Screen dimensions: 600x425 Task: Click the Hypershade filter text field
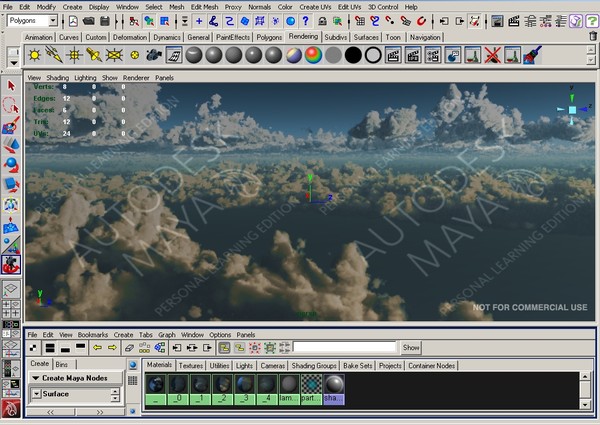pyautogui.click(x=344, y=347)
